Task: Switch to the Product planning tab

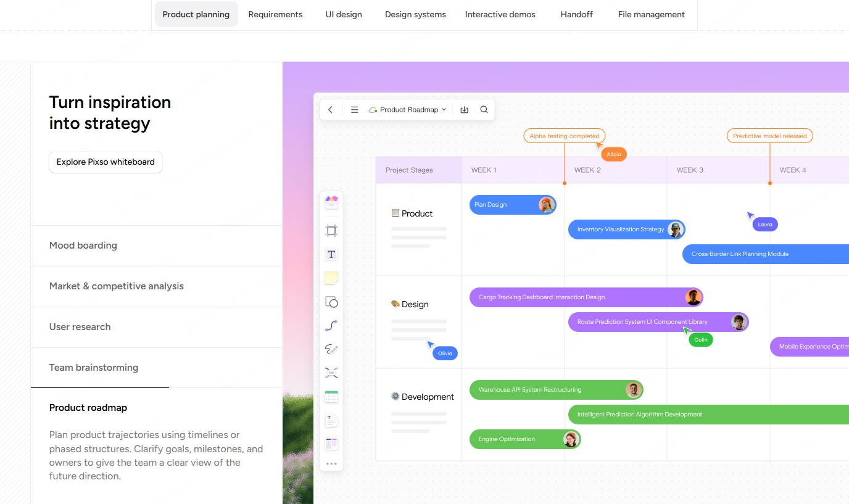Action: pos(196,14)
